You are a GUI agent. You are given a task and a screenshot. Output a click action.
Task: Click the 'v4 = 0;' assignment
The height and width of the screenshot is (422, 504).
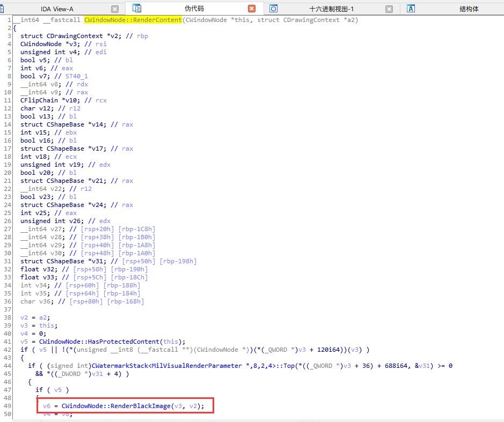[33, 334]
